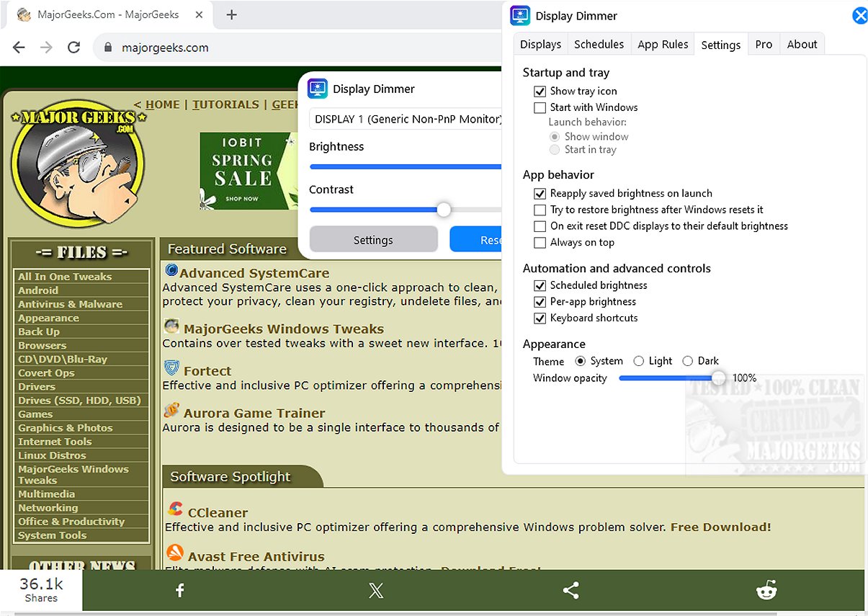Click the browser back arrow
The image size is (868, 616).
coord(19,48)
